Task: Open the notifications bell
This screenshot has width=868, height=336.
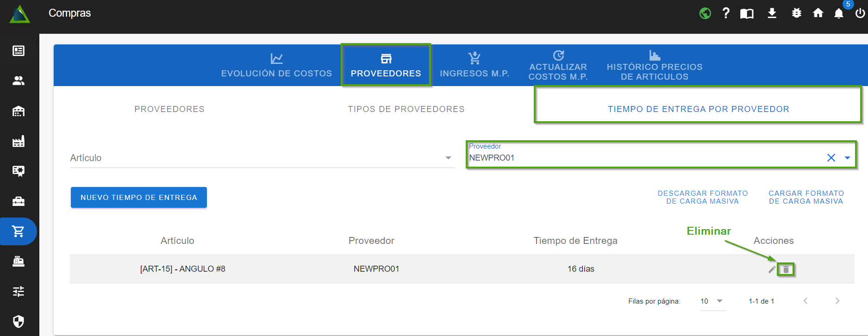Action: pyautogui.click(x=838, y=13)
